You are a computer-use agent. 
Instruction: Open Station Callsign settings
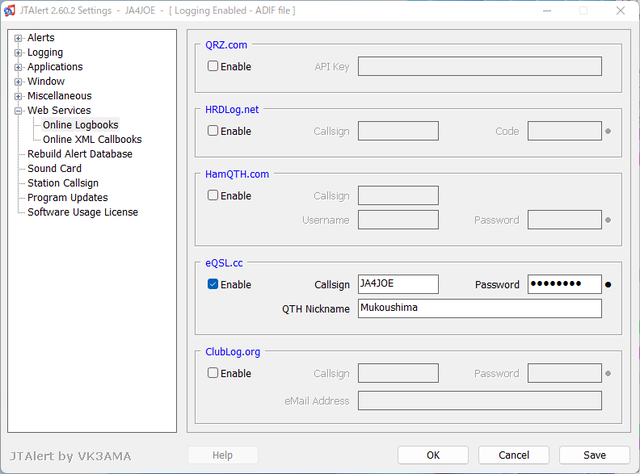tap(63, 183)
